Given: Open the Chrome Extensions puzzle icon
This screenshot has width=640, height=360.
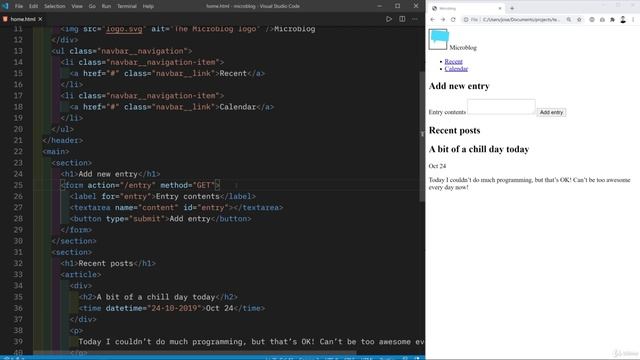Looking at the screenshot, I should coord(612,20).
